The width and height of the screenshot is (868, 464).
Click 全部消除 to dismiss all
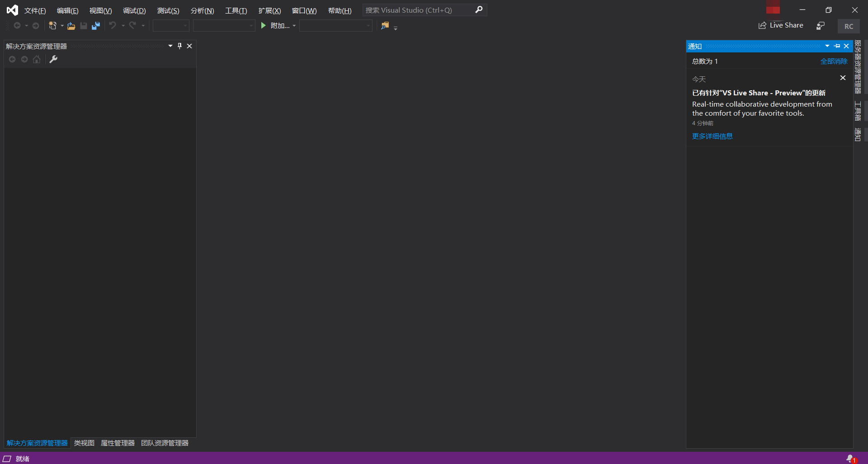834,61
